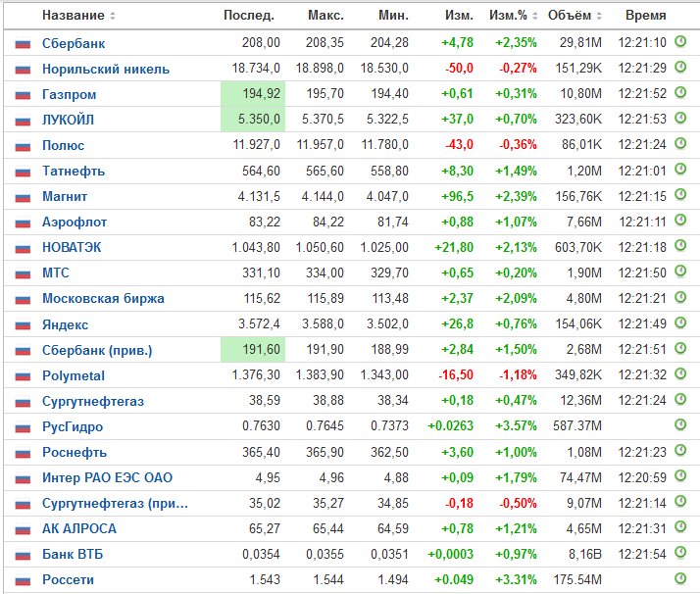Click the Russian flag icon beside Газпром

coord(23,95)
